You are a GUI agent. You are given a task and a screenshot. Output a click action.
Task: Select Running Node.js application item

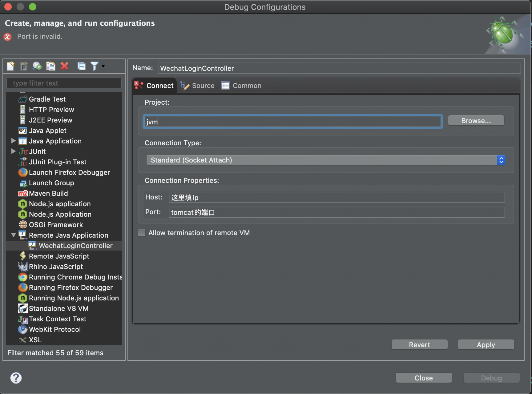[74, 298]
